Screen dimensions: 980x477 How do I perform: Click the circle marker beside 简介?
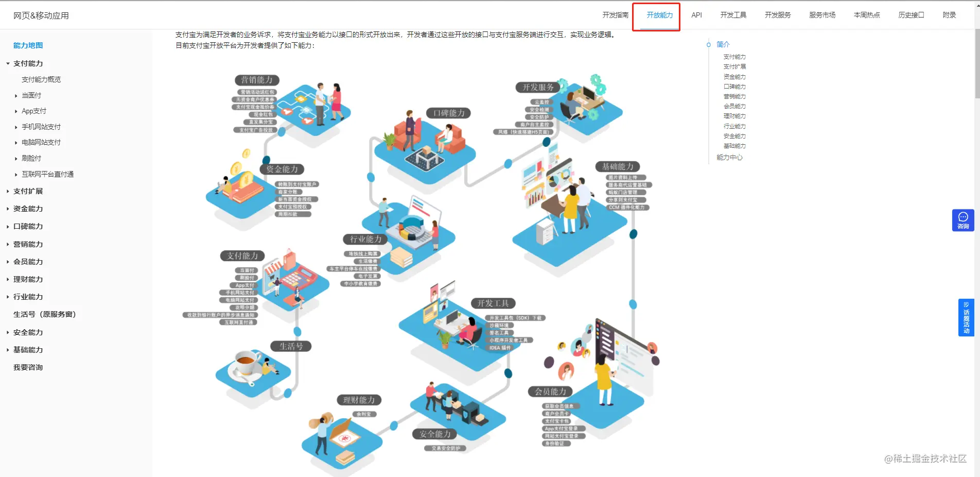point(709,45)
